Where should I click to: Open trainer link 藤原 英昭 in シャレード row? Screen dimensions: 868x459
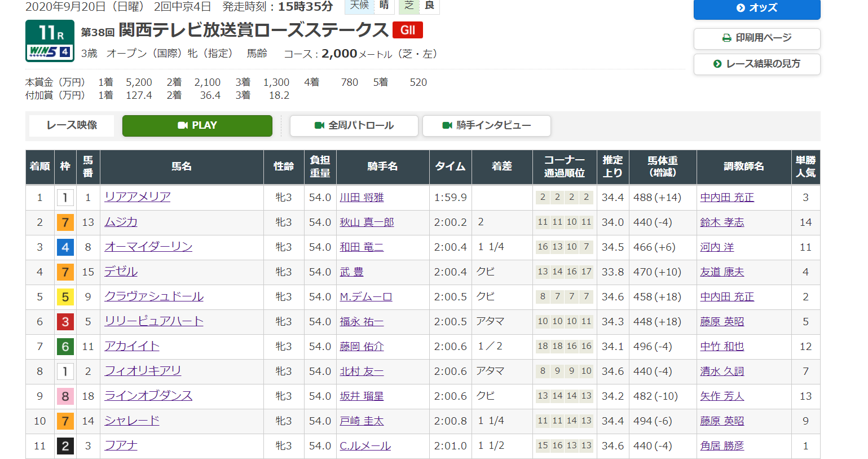[x=722, y=421]
